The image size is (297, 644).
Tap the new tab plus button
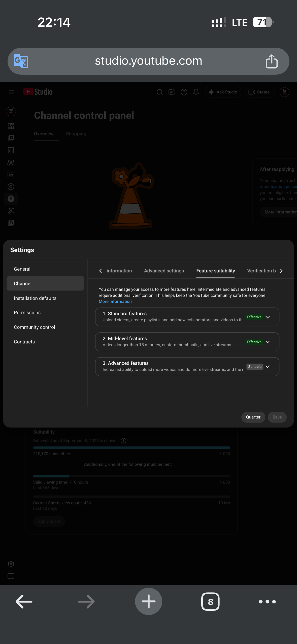pos(149,601)
